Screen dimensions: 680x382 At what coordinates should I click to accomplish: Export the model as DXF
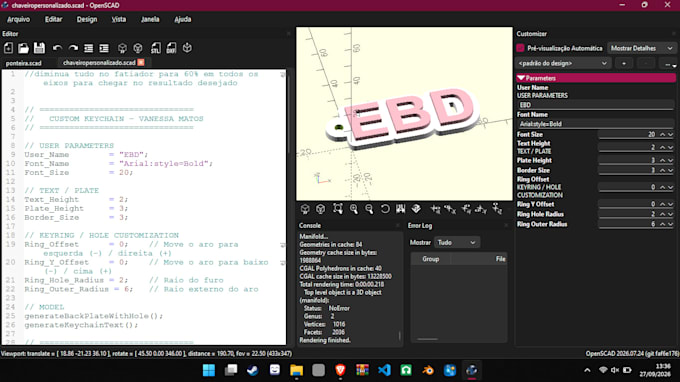click(172, 48)
